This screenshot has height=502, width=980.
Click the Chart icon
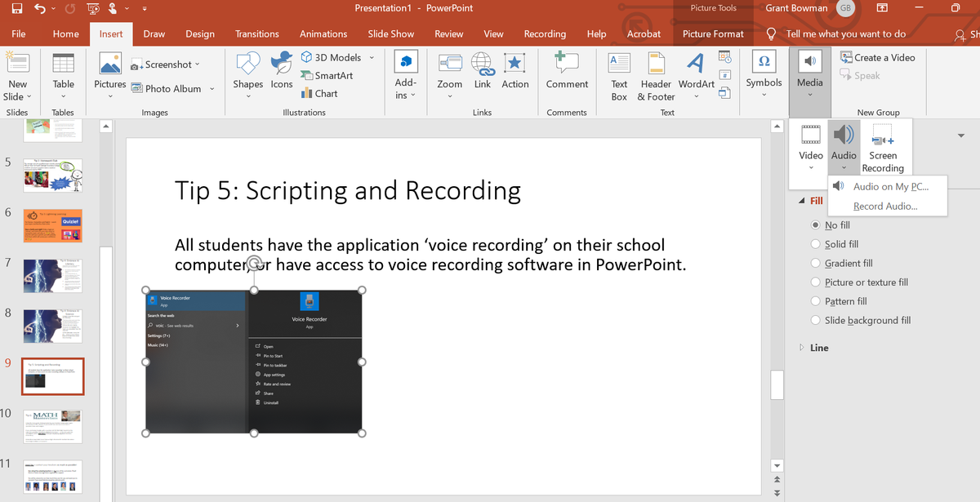coord(319,93)
